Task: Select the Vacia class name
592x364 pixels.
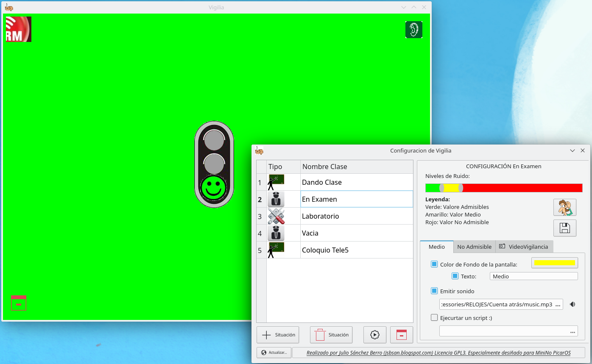Action: [357, 233]
